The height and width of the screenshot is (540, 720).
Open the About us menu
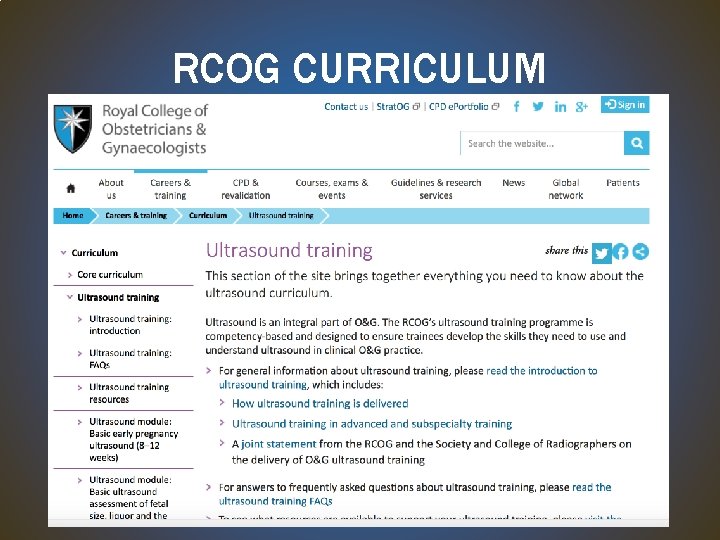[x=111, y=189]
